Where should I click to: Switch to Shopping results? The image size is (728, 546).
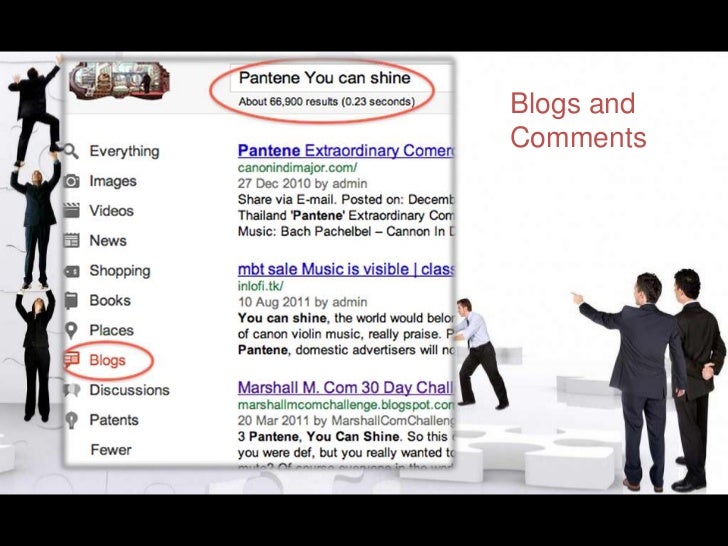point(120,271)
